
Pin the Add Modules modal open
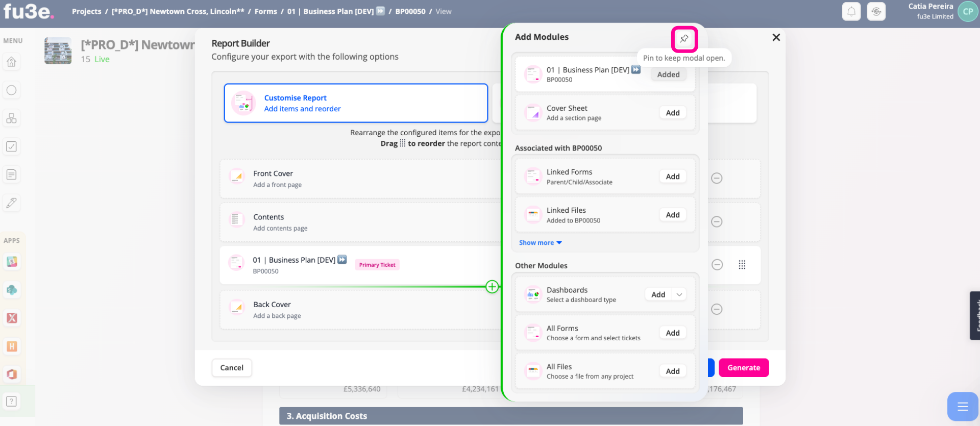(x=684, y=39)
